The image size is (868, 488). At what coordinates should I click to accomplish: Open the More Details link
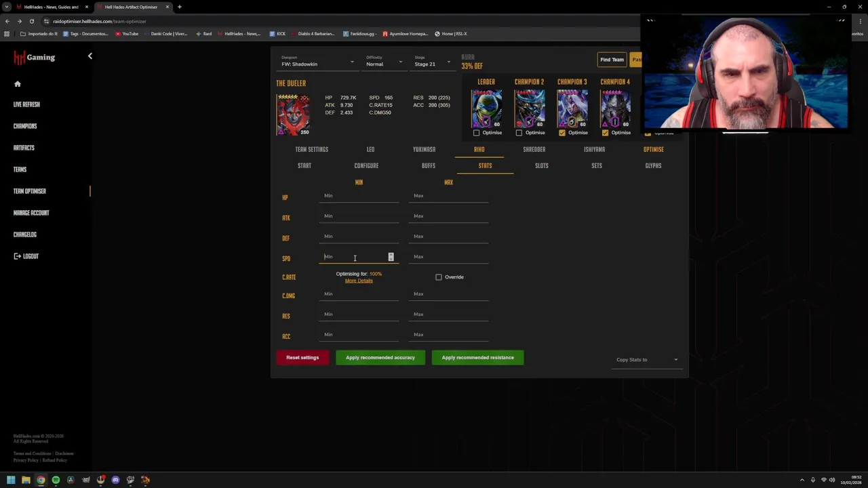[359, 281]
